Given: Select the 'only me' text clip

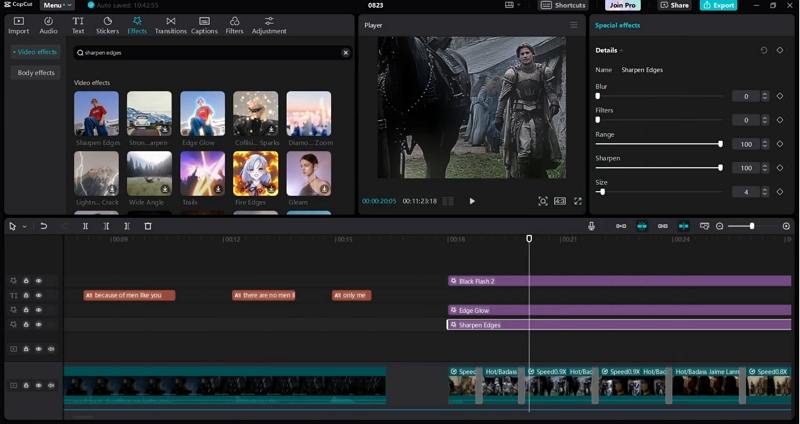Looking at the screenshot, I should (352, 295).
